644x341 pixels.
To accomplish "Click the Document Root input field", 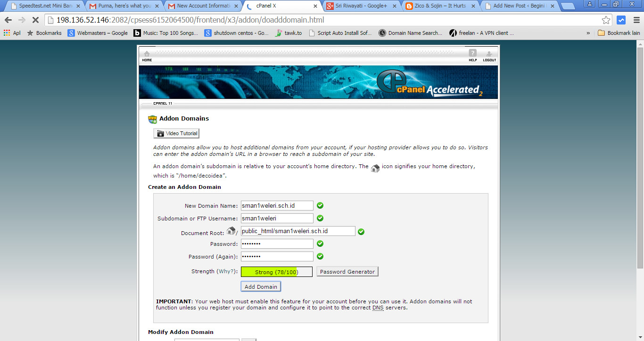I will click(x=298, y=231).
